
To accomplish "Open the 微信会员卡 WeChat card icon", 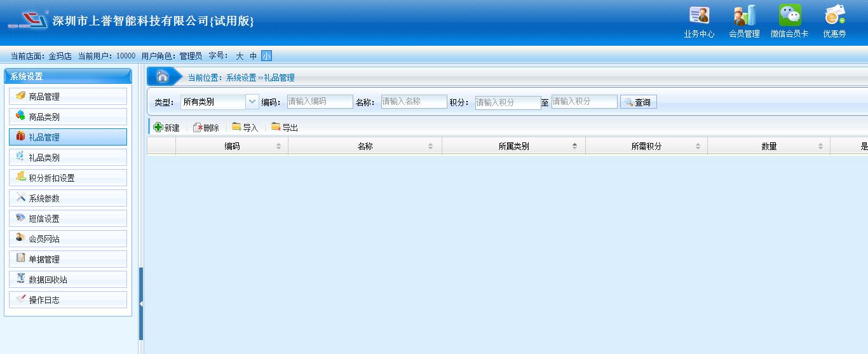I will (790, 22).
